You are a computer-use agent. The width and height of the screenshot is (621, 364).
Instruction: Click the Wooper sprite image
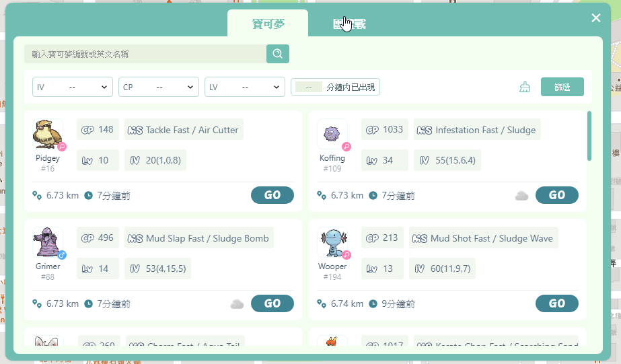point(332,242)
